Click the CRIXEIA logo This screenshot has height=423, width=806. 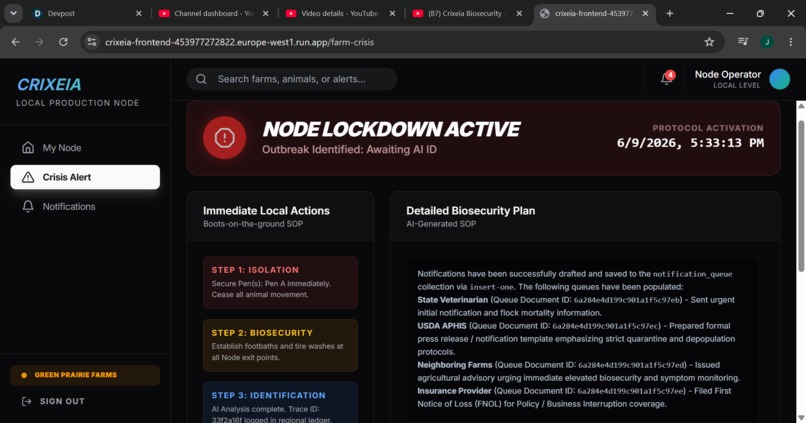click(x=49, y=84)
